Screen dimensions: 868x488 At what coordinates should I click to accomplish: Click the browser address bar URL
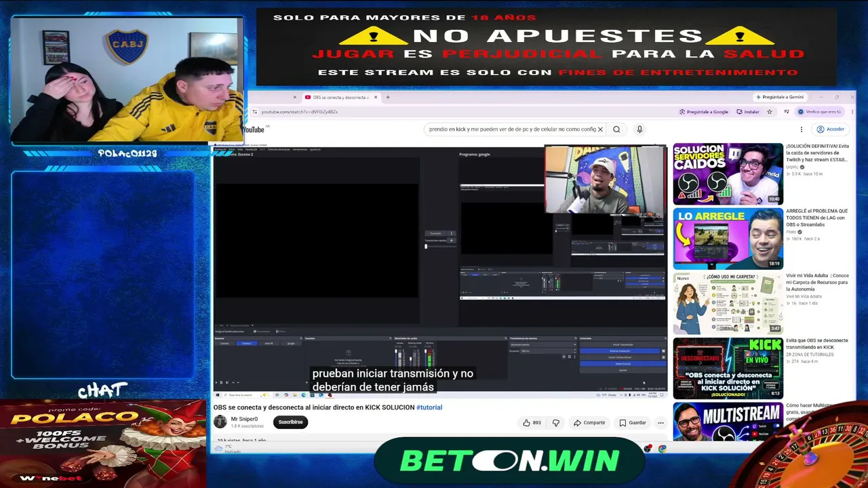tap(300, 112)
